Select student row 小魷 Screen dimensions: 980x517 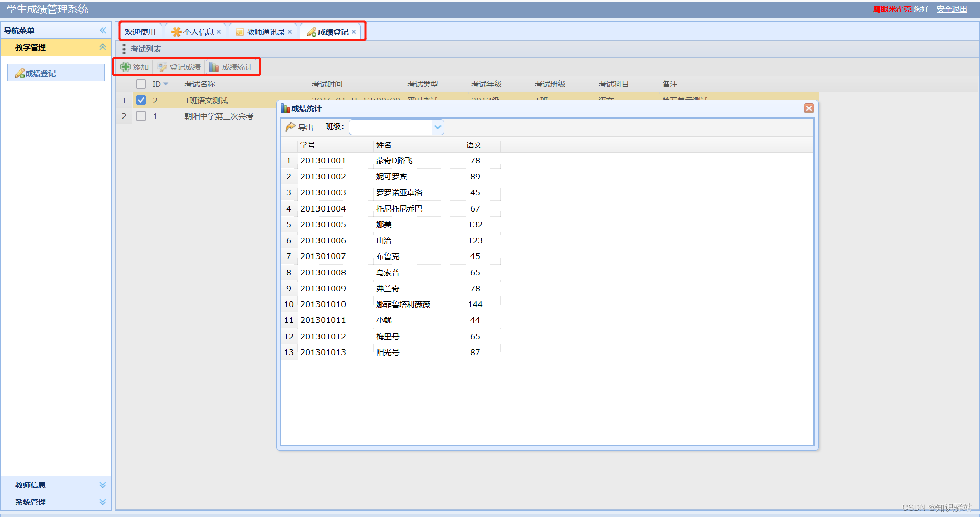[391, 320]
